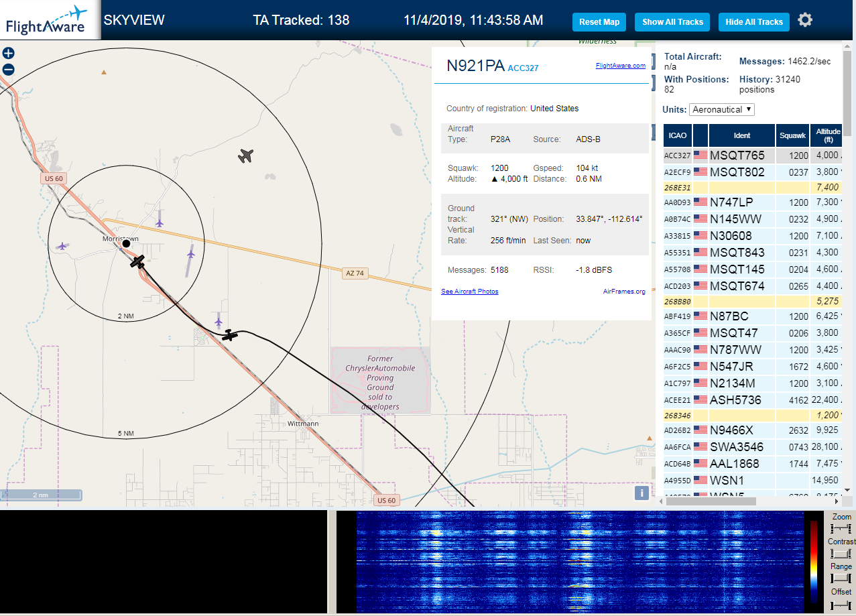Sort table by ICAO column header
The width and height of the screenshot is (856, 616).
(x=678, y=135)
